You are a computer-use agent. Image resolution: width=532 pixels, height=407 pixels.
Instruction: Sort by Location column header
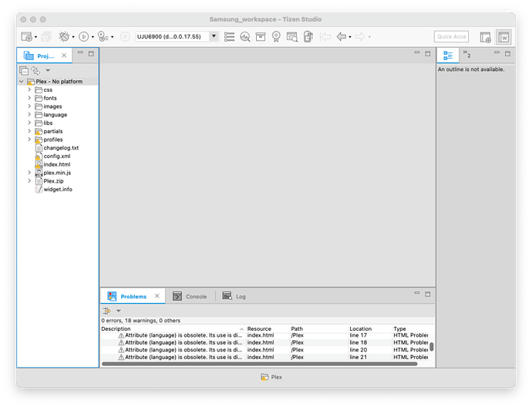370,328
